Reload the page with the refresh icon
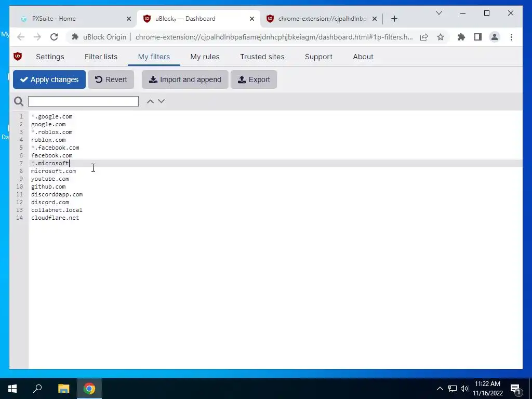This screenshot has width=532, height=399. (54, 37)
